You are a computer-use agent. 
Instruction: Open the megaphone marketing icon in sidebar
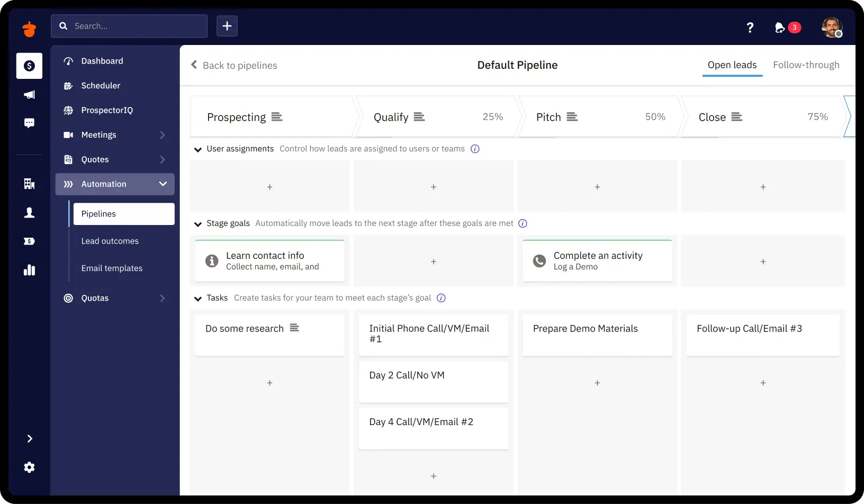click(29, 95)
